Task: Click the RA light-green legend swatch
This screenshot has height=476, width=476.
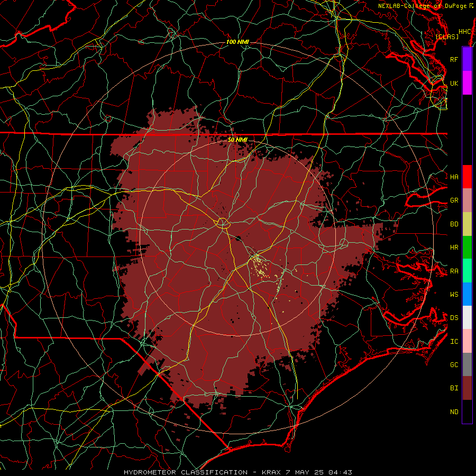Action: [x=467, y=271]
